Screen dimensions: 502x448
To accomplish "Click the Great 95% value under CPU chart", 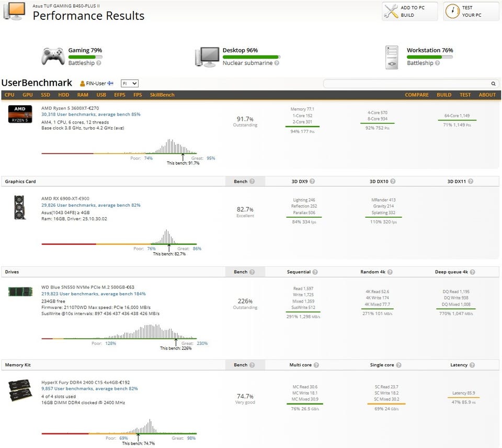I will (x=211, y=158).
